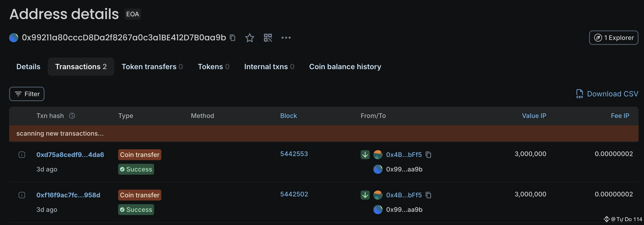The width and height of the screenshot is (644, 225).
Task: Copy the full address 0x99211a80...aa9b
Action: click(232, 38)
